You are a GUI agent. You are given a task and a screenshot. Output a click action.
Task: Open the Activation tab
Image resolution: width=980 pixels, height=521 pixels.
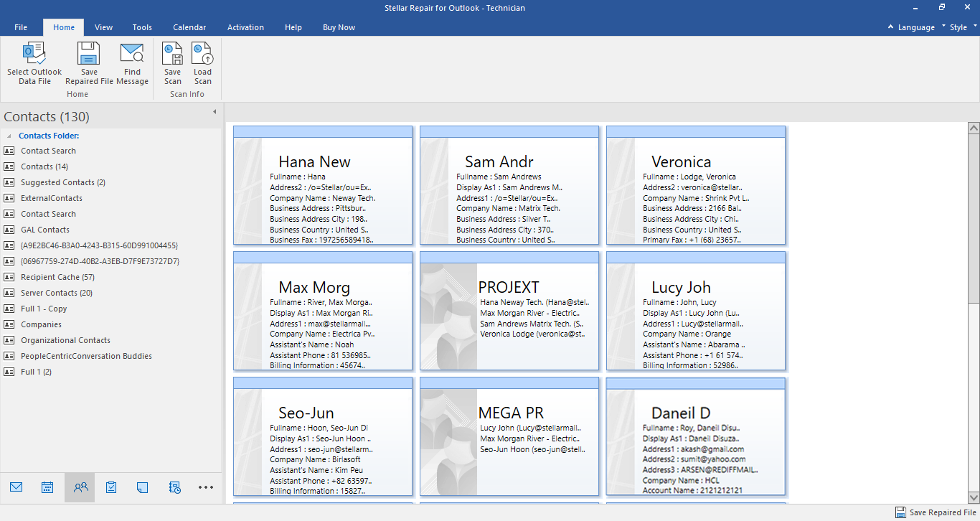point(245,27)
